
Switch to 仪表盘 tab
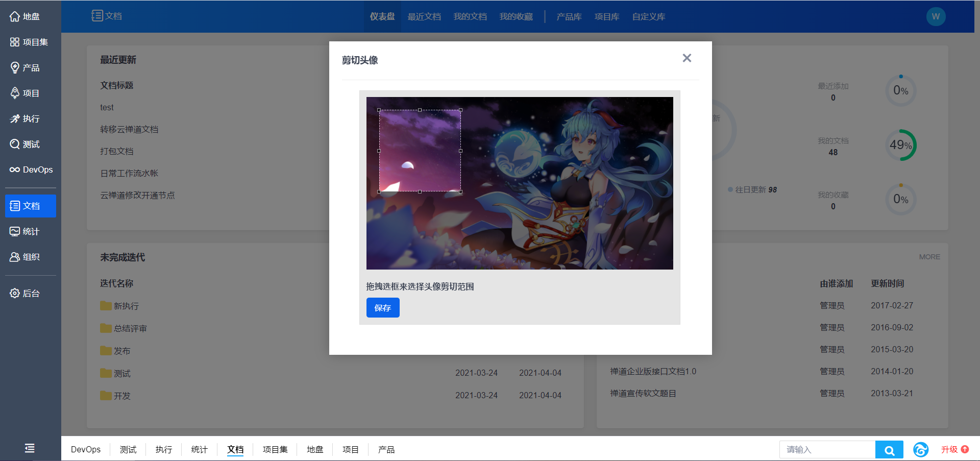[382, 17]
